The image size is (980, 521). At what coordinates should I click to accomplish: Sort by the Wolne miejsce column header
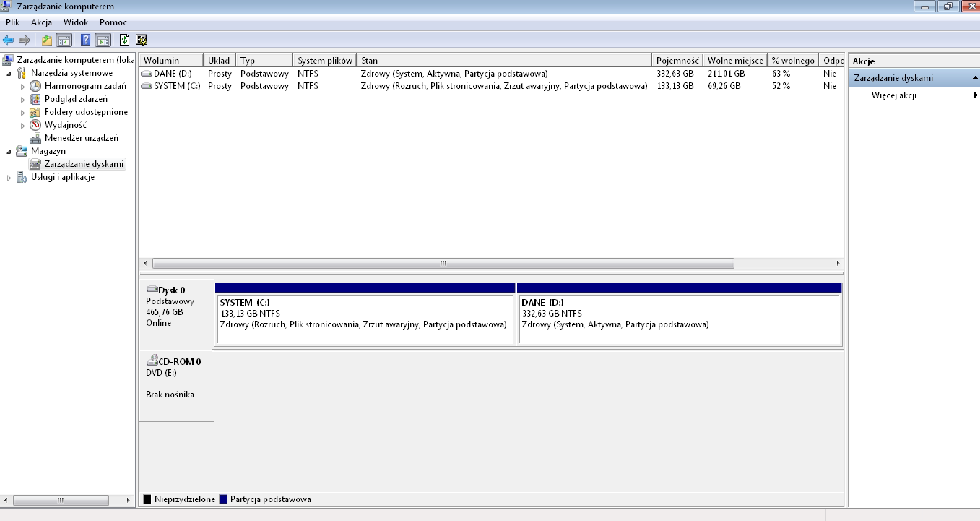735,61
